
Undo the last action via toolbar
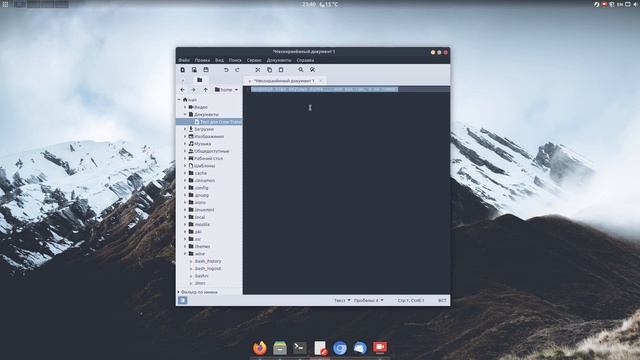226,70
